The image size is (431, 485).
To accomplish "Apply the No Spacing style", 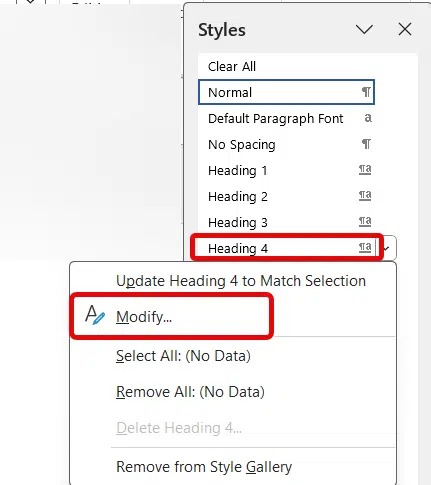I will [x=286, y=144].
